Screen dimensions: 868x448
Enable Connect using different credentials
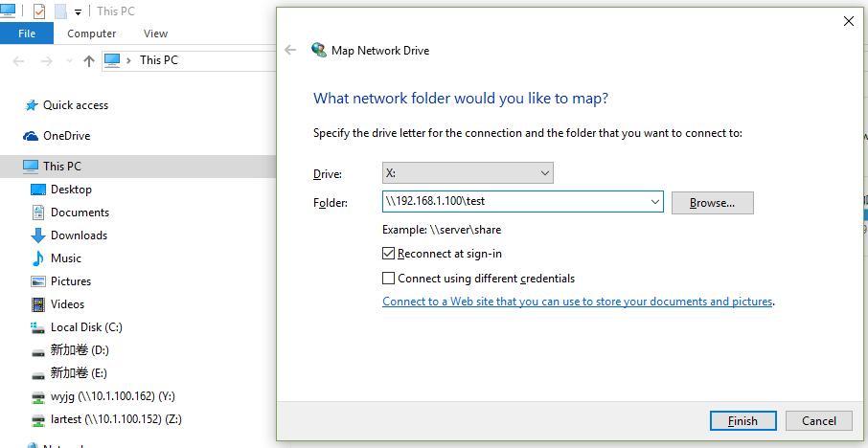(x=388, y=279)
